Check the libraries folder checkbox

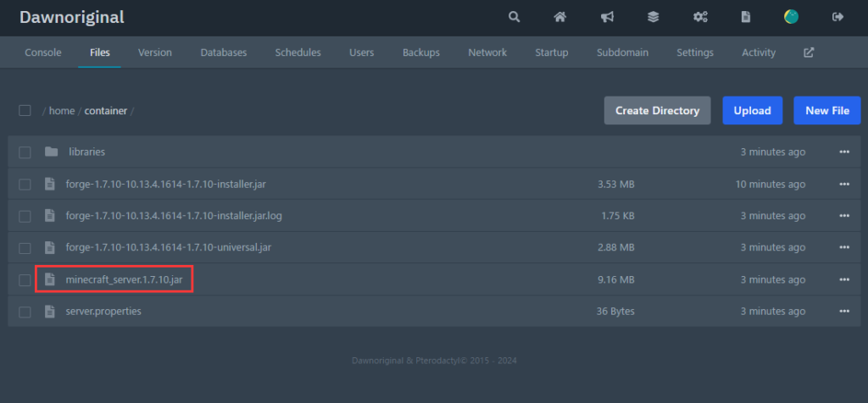pyautogui.click(x=25, y=152)
